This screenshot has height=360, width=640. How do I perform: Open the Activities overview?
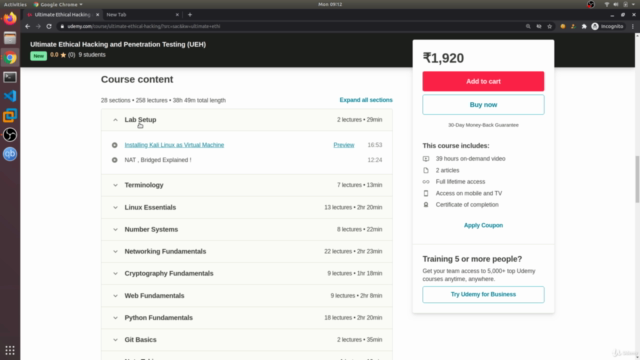[15, 4]
